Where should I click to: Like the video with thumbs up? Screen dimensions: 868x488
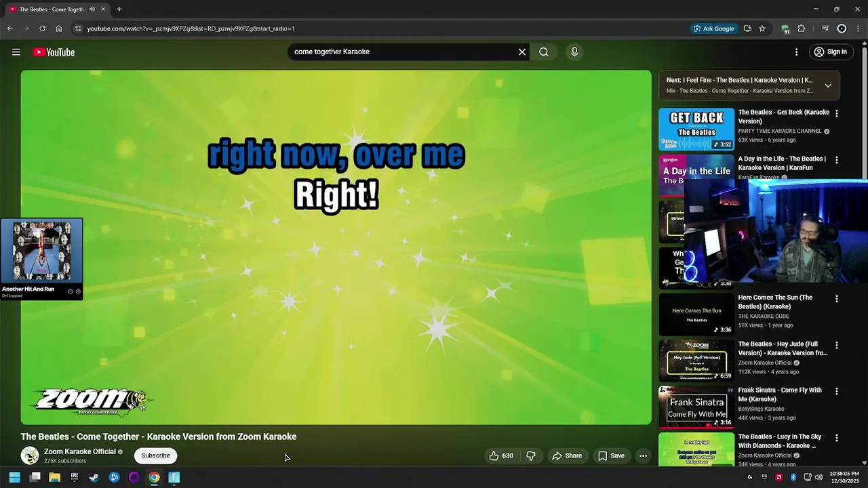pos(500,455)
